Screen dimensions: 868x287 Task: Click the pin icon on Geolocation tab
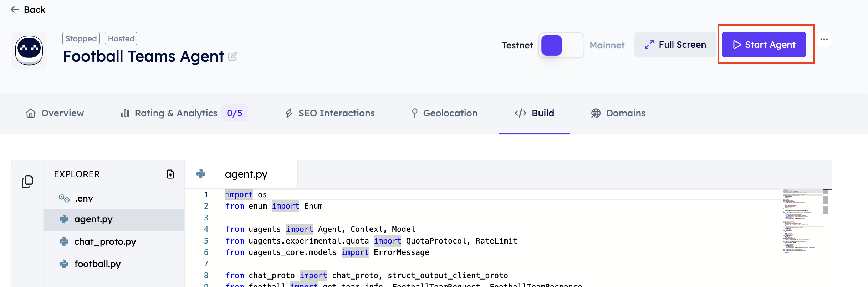click(x=414, y=113)
